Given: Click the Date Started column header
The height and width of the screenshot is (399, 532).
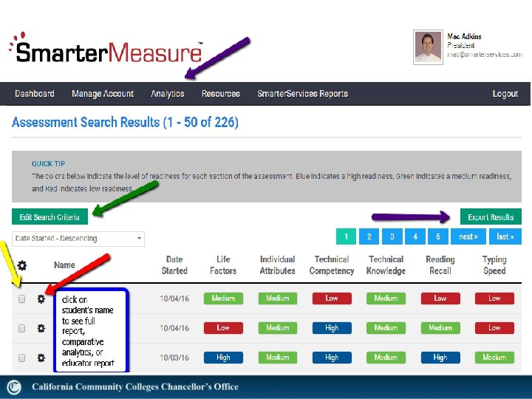Looking at the screenshot, I should (174, 265).
